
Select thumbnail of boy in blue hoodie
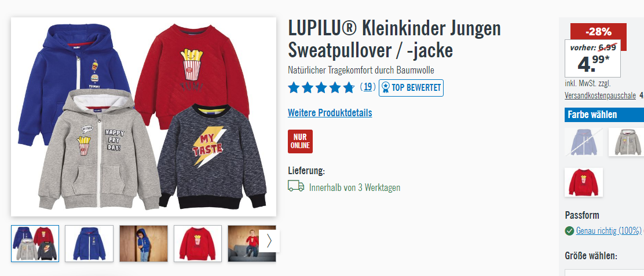144,243
